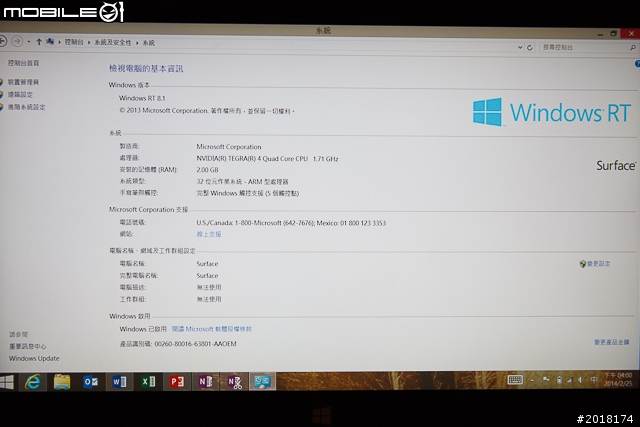Open 線上支援 website link
Image resolution: width=640 pixels, height=427 pixels.
coord(209,234)
